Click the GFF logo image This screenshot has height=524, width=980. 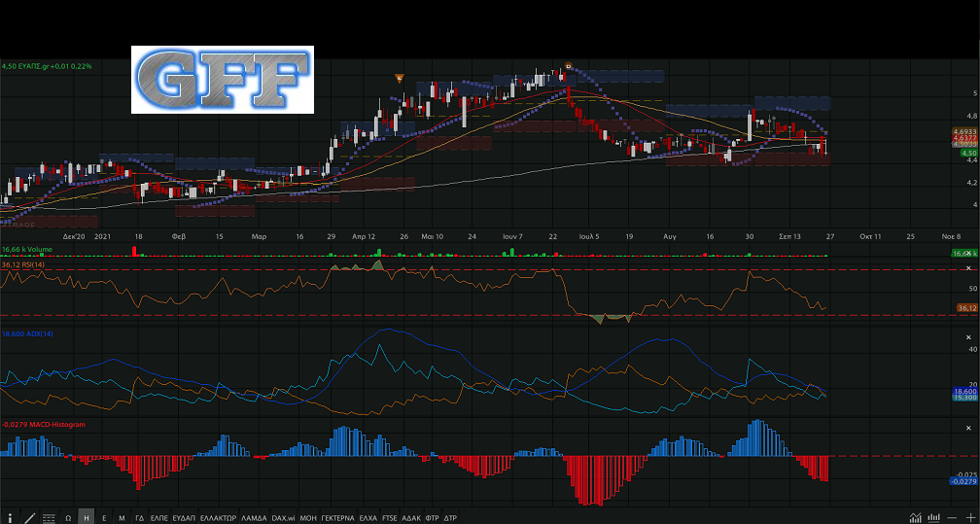[223, 80]
